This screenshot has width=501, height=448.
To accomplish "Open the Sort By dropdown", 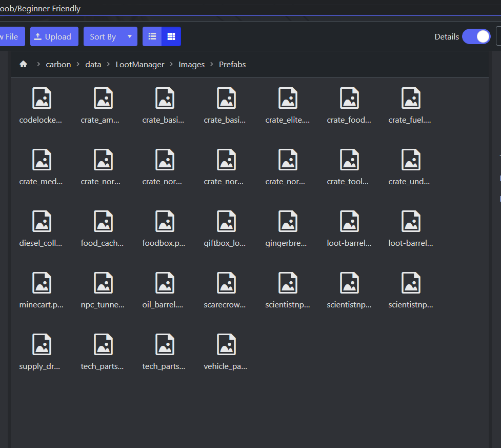I will tap(103, 36).
